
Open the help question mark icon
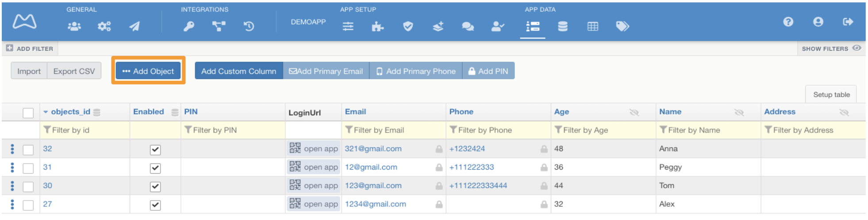[x=788, y=22]
